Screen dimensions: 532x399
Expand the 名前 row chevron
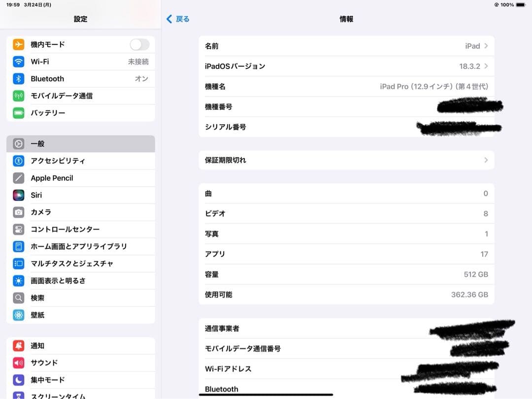[x=486, y=46]
